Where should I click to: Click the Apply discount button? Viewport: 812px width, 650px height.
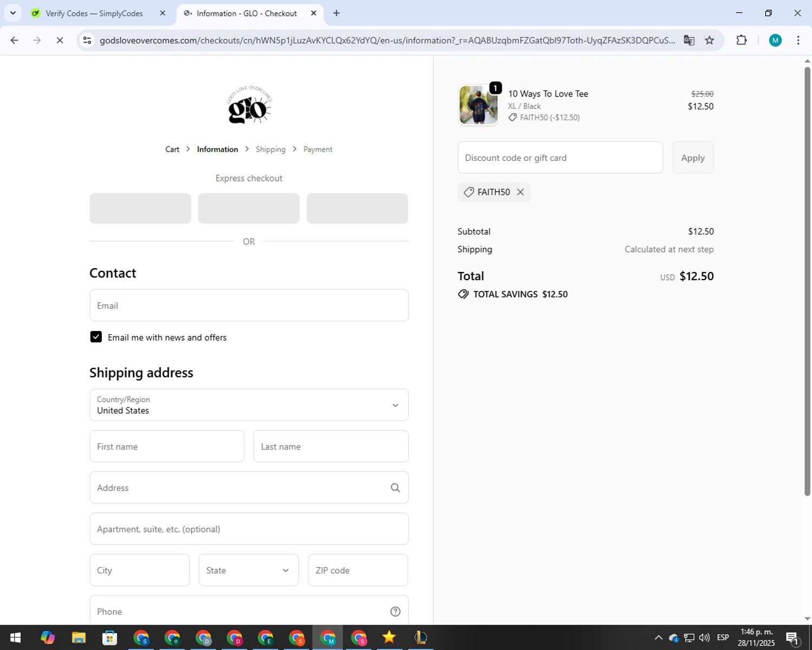pyautogui.click(x=693, y=158)
